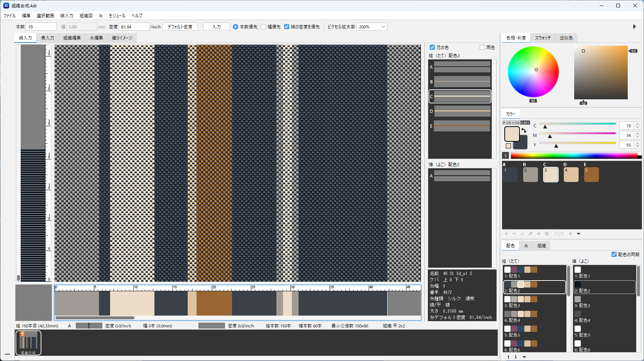Open the モジュール menu
Screen dimensions: 644x361
[x=117, y=16]
